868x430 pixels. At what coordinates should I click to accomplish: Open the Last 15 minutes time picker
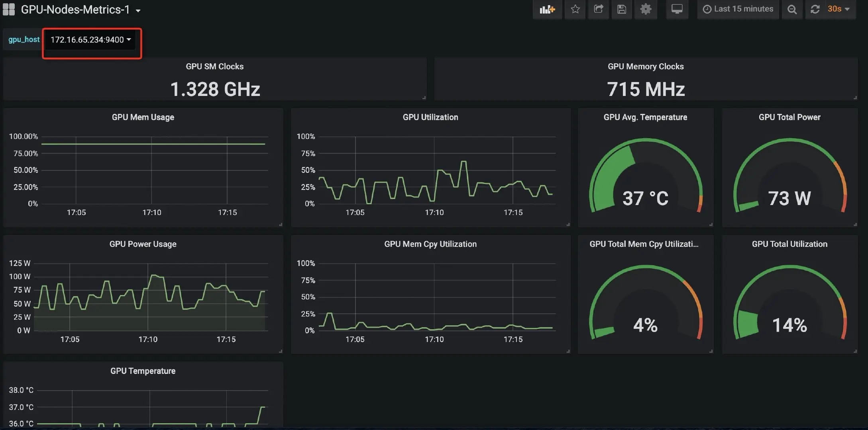pos(738,9)
